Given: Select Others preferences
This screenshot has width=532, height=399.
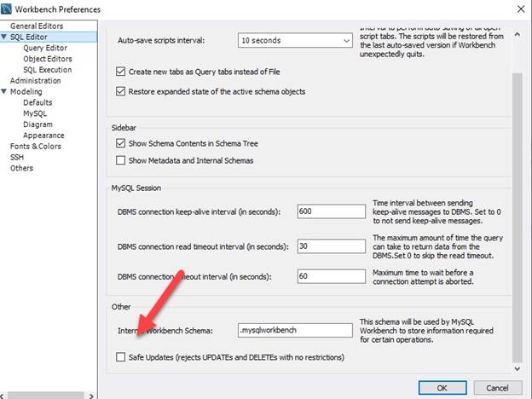Looking at the screenshot, I should coord(21,168).
